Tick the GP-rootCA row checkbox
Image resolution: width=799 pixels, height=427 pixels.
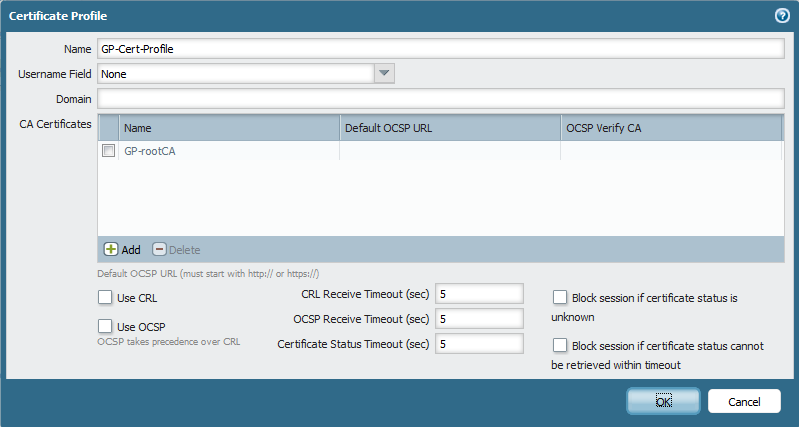109,151
